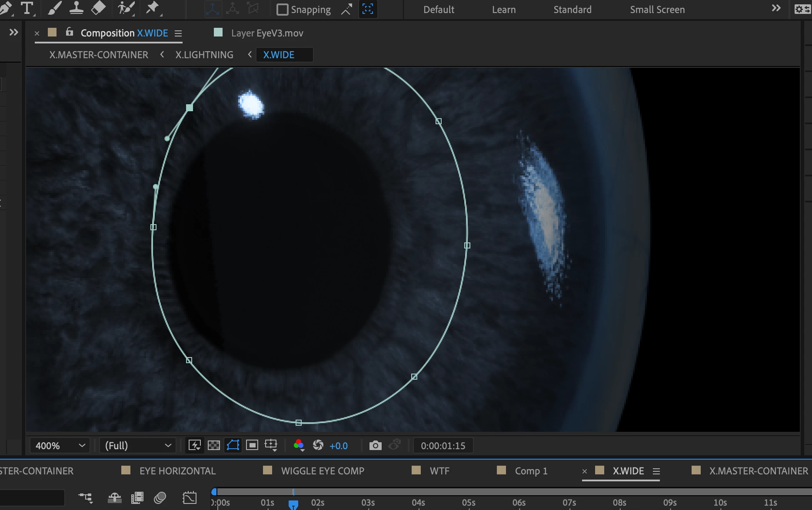This screenshot has height=510, width=812.
Task: Toggle the Frame Blending filmstrip switch
Action: (137, 497)
